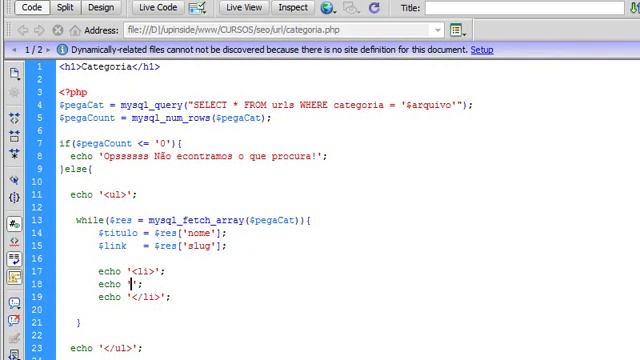Show next info bar message

(48, 50)
